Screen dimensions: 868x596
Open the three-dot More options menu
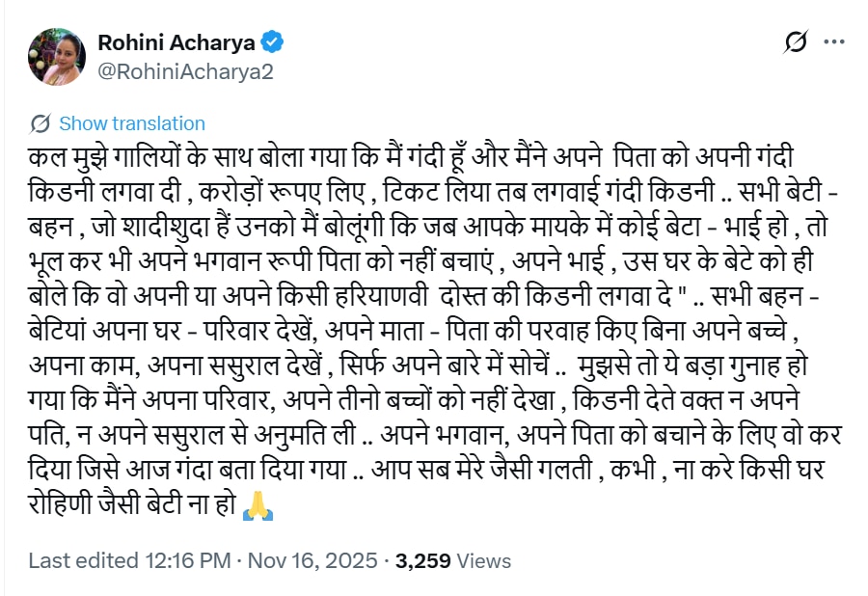click(x=835, y=42)
